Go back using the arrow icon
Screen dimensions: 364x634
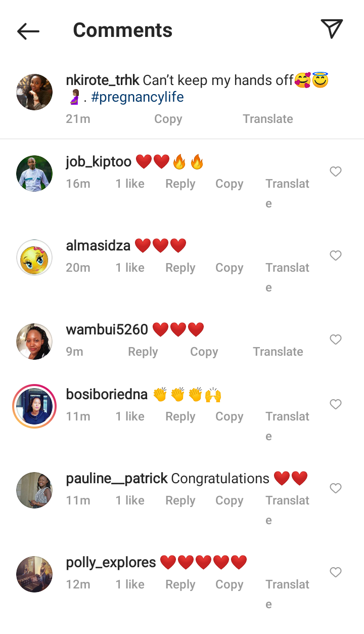pos(28,31)
